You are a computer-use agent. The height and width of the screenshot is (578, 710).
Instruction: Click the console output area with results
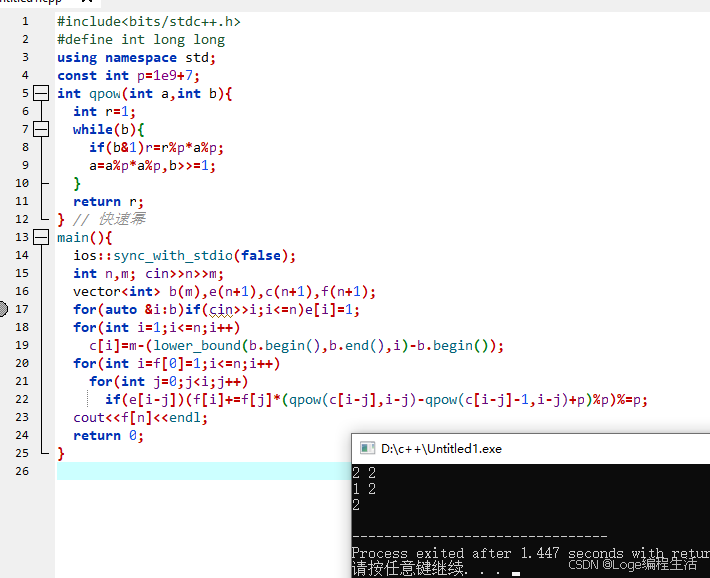click(450, 490)
